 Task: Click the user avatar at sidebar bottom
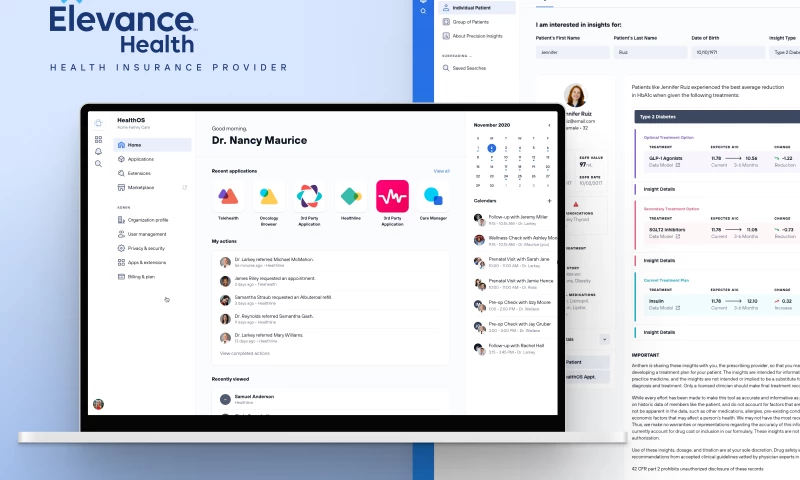pos(98,404)
